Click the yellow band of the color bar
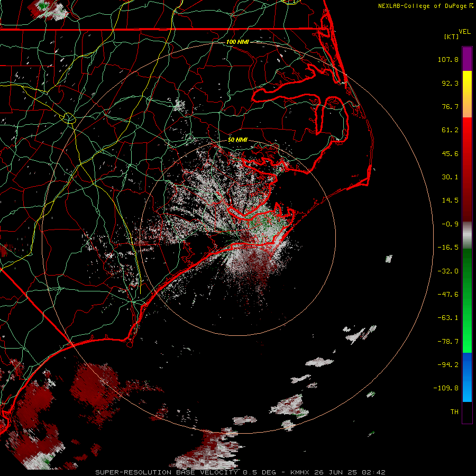This screenshot has width=476, height=476. [x=467, y=82]
